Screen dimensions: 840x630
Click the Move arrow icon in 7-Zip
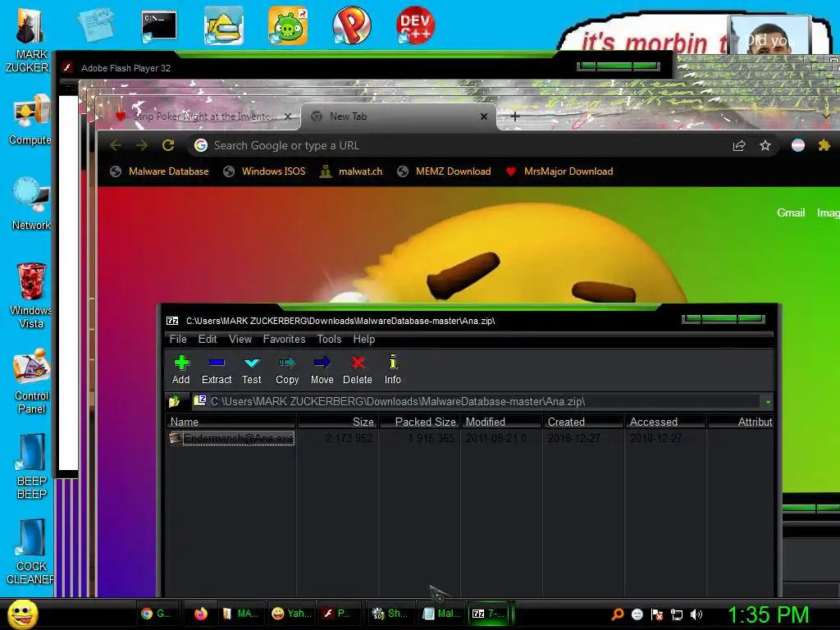pyautogui.click(x=322, y=369)
